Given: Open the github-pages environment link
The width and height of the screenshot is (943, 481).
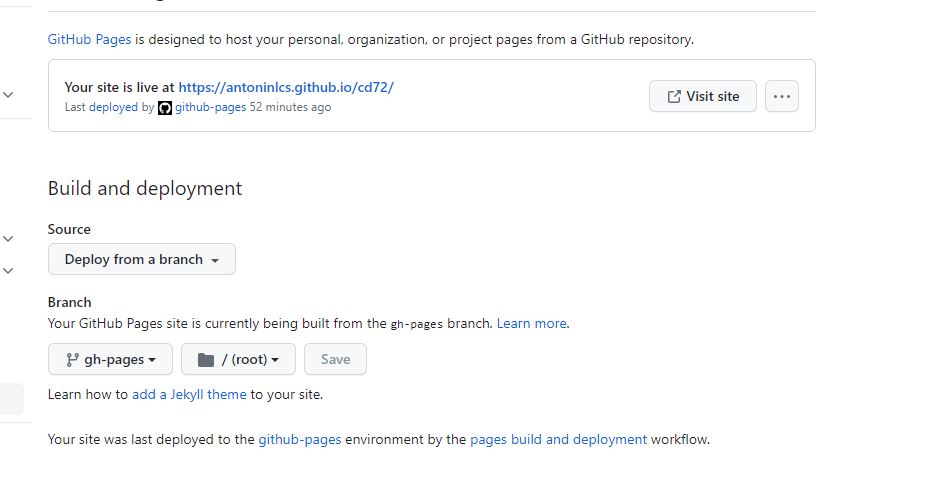Looking at the screenshot, I should click(300, 439).
